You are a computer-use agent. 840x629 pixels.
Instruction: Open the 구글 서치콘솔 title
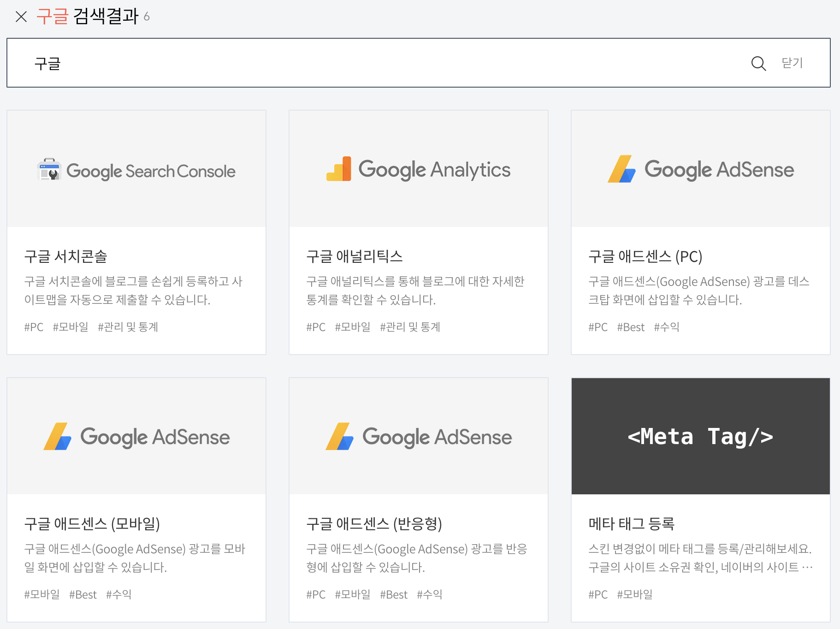pyautogui.click(x=66, y=256)
